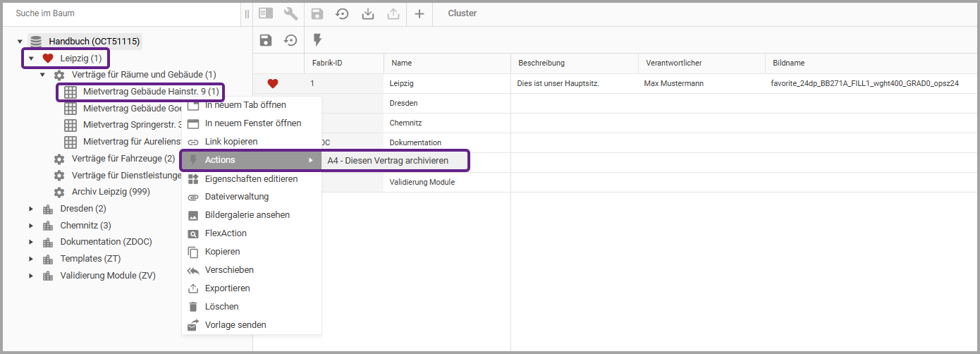Viewport: 980px width, 354px height.
Task: Choose 'Eigenschaften editieren' in context menu
Action: coord(251,178)
